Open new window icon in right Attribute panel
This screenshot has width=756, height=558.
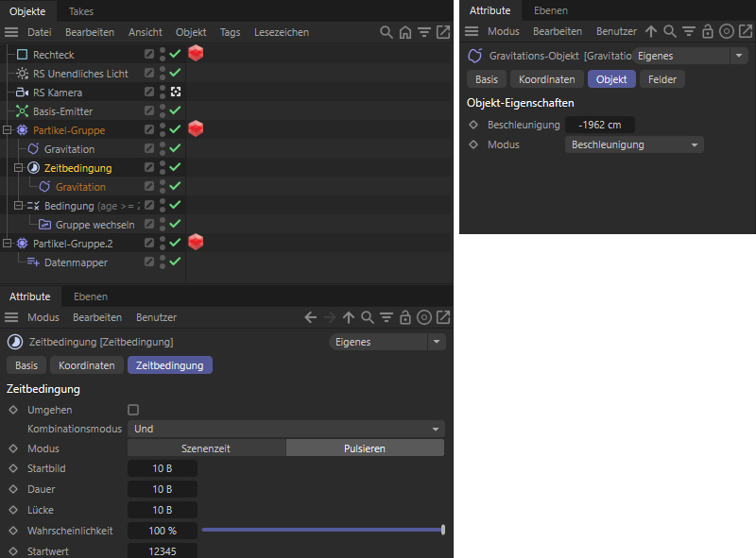[x=746, y=31]
